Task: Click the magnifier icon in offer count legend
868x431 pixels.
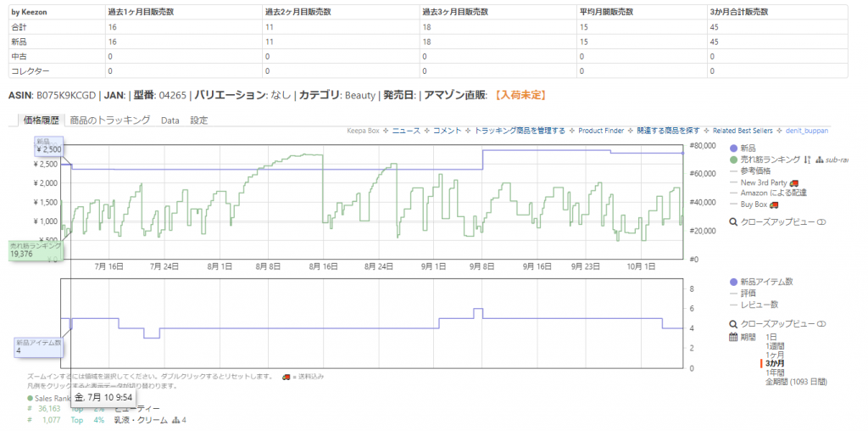Action: click(733, 324)
